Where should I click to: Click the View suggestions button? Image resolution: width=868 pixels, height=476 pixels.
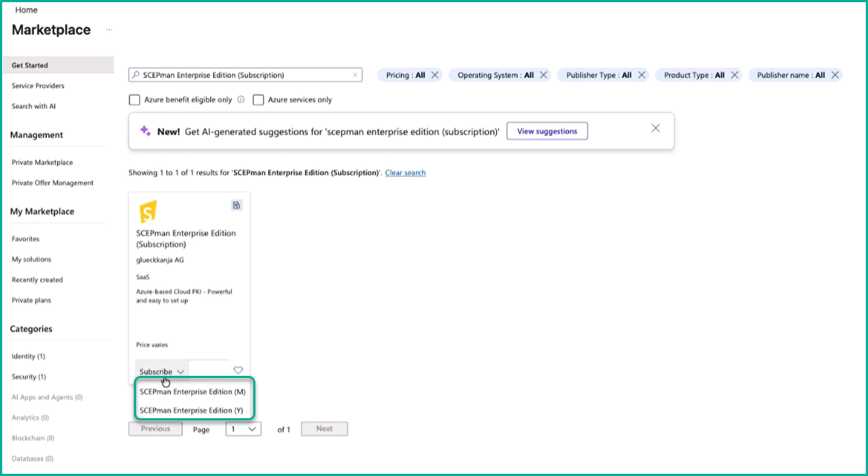[547, 132]
